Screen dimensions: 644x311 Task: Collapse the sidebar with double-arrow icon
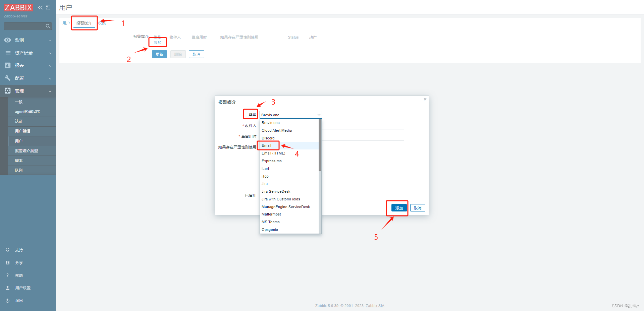pyautogui.click(x=40, y=7)
